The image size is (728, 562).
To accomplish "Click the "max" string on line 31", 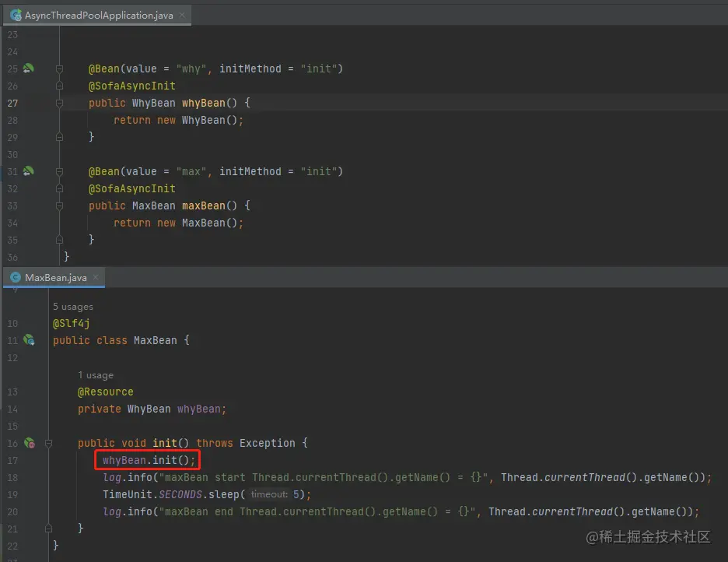I will click(191, 171).
